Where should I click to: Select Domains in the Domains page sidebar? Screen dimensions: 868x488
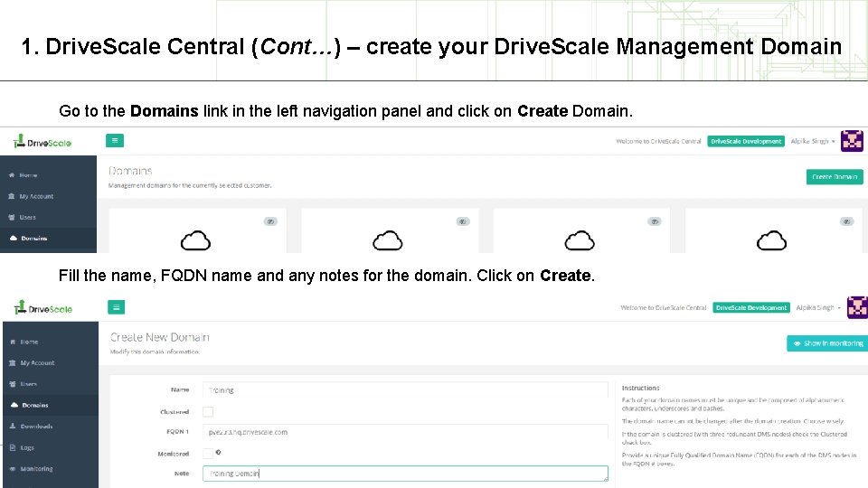pos(33,238)
